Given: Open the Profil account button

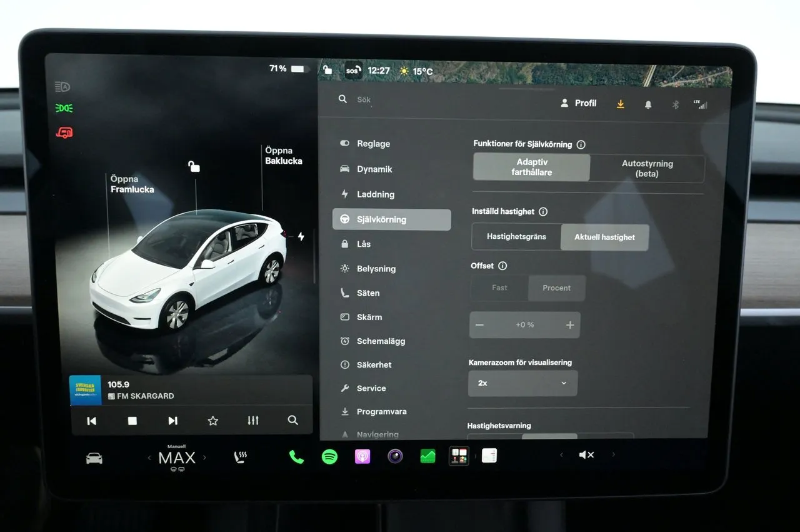Looking at the screenshot, I should 579,103.
